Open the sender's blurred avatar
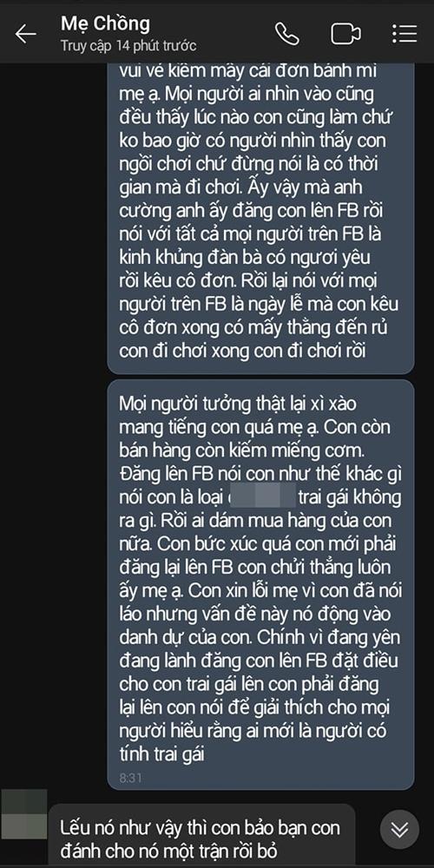The image size is (434, 868). pyautogui.click(x=23, y=815)
